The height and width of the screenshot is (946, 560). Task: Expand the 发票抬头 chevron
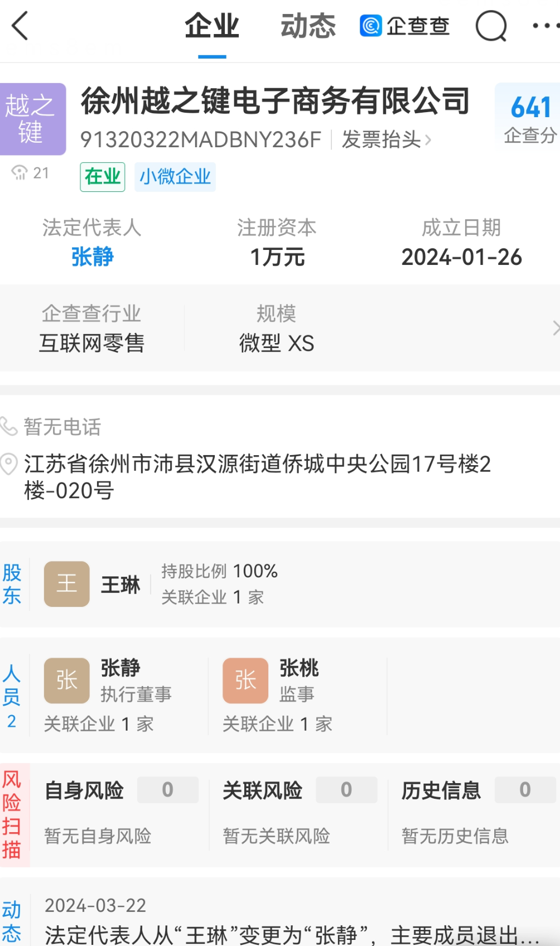429,140
